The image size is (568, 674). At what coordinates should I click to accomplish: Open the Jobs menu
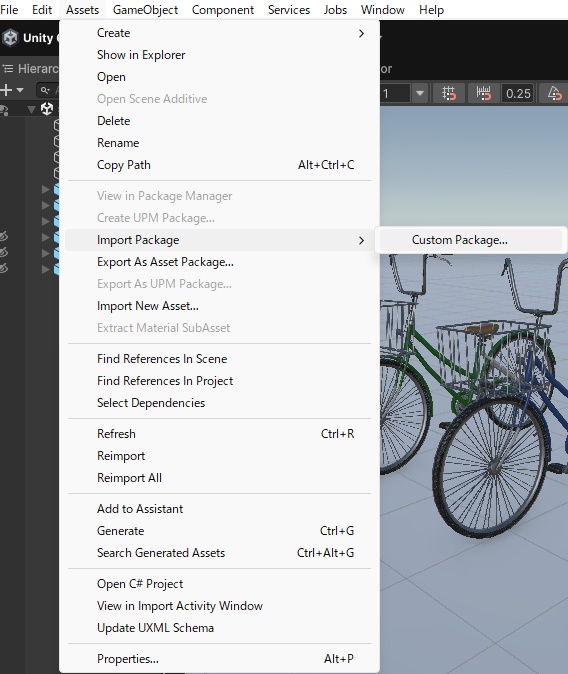click(x=335, y=9)
